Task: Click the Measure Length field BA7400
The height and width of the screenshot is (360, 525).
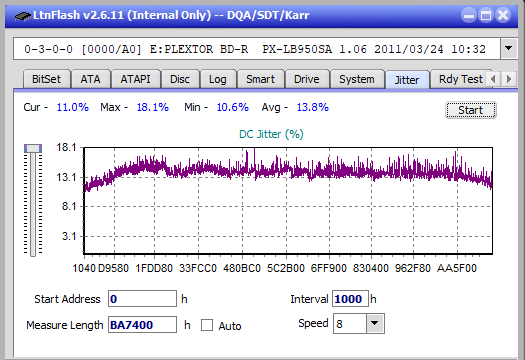Action: [142, 325]
